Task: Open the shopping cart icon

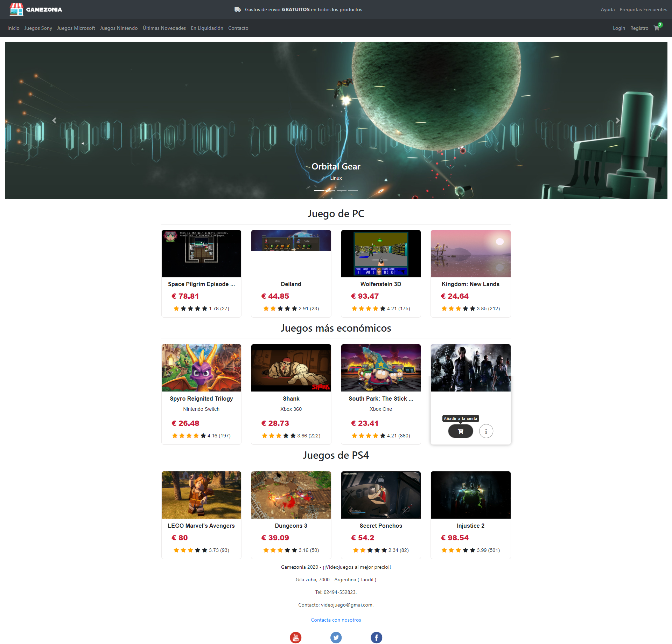Action: tap(656, 28)
